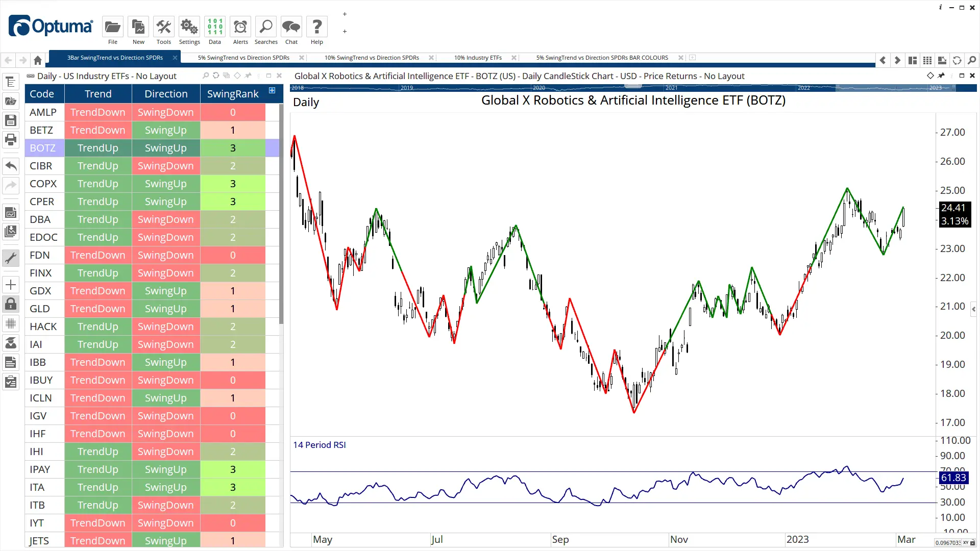Viewport: 980px width, 551px height.
Task: Click the Daily timeframe label on chart
Action: pos(306,102)
